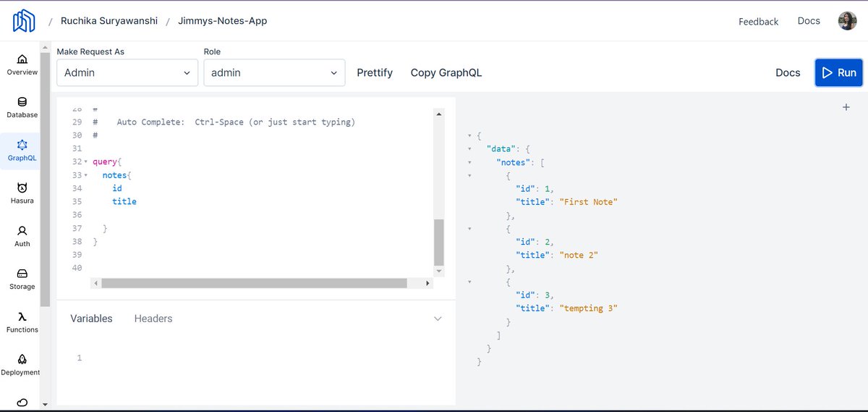Click the "id" field on line 34

click(x=117, y=188)
